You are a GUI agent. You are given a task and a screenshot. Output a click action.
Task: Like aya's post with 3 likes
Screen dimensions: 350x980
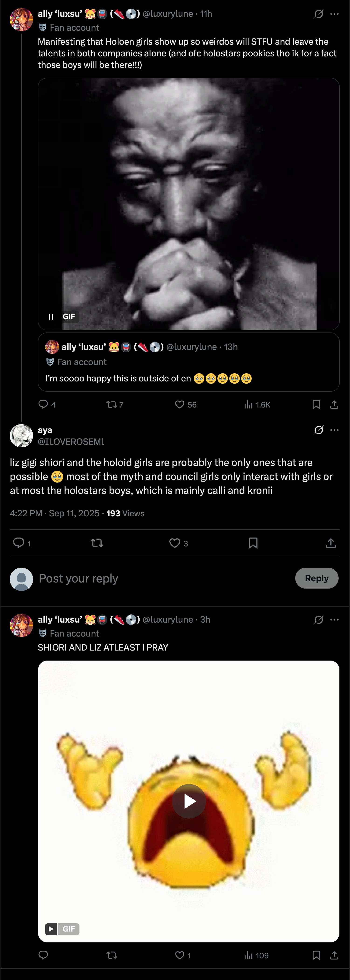175,543
